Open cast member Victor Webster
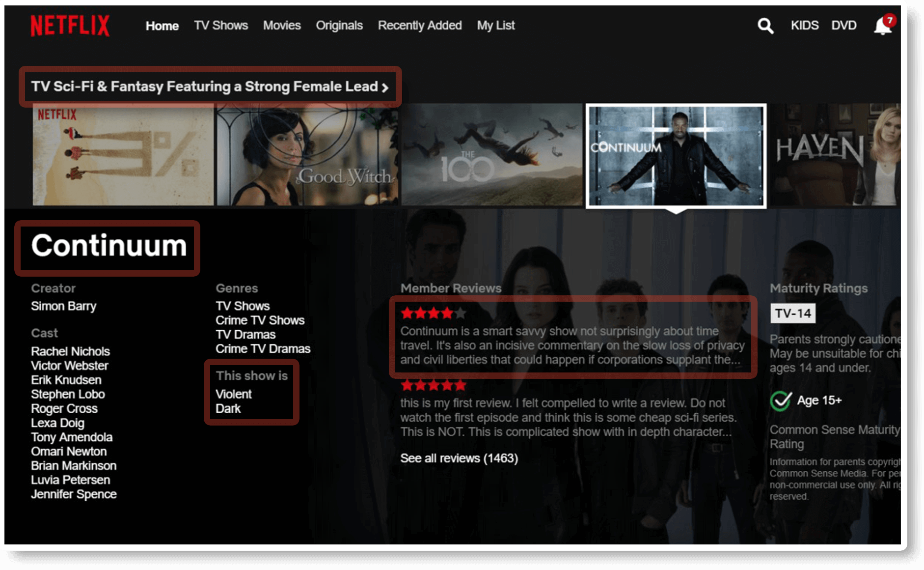 click(x=70, y=366)
